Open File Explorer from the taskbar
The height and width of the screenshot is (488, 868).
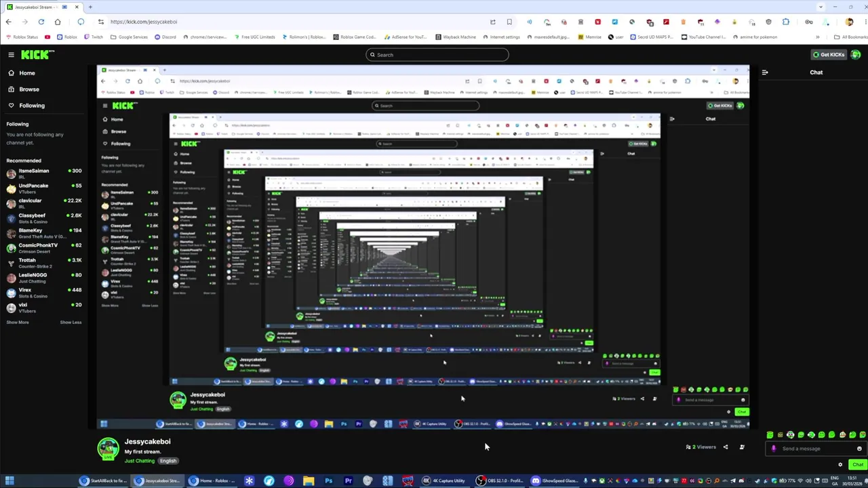(309, 481)
